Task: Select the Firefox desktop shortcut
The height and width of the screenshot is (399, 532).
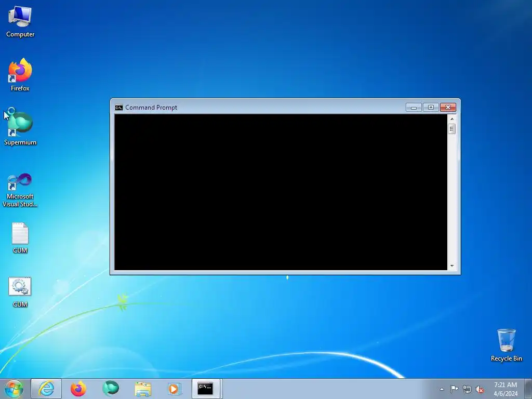Action: pos(20,75)
